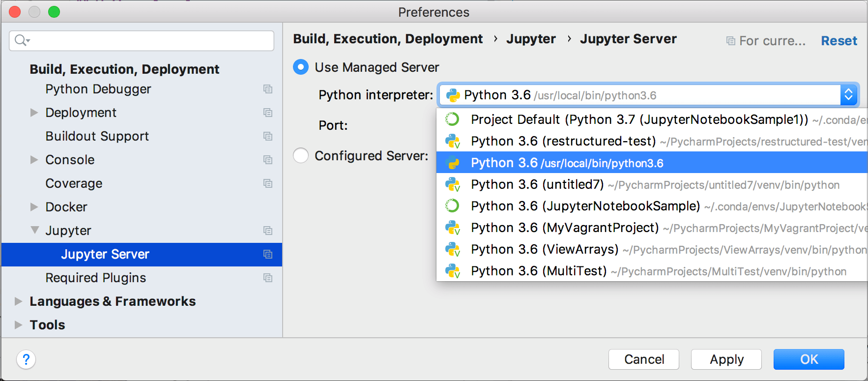
Task: Click the project-level icon beside Deployment
Action: coord(268,113)
